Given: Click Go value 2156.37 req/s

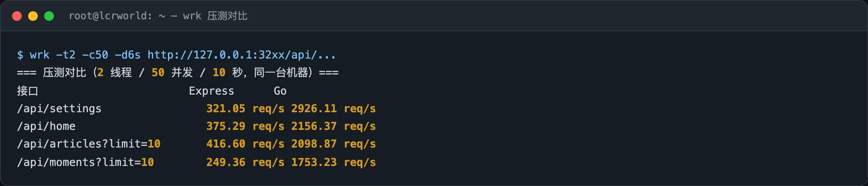Looking at the screenshot, I should click(334, 126).
